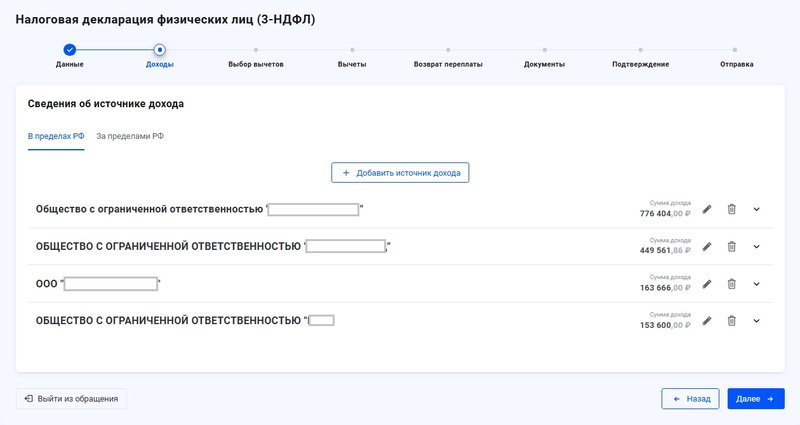Expand the 163 666 ООО source row
Viewport: 800px width, 425px height.
click(x=757, y=284)
